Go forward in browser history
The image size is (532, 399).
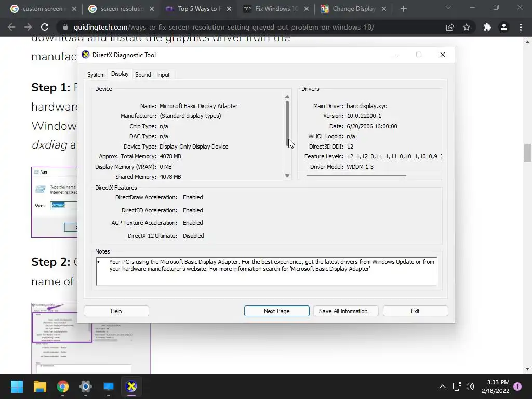28,27
